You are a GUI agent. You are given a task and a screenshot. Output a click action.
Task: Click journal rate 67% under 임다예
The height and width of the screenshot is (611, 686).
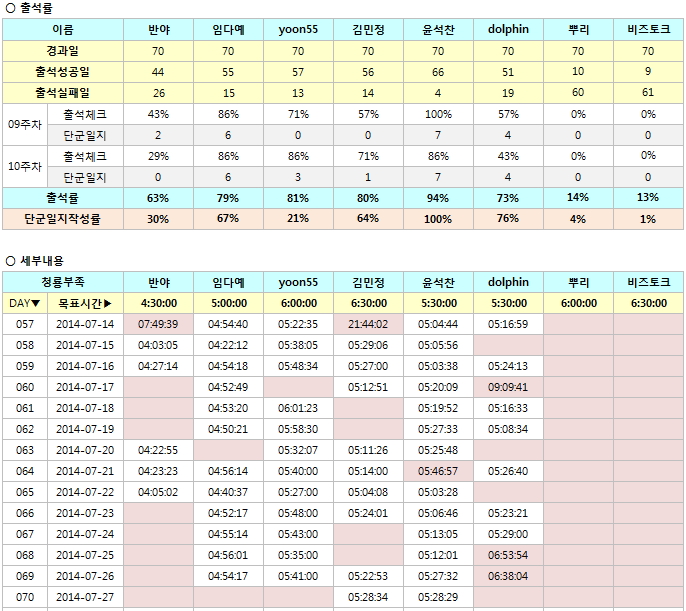228,219
